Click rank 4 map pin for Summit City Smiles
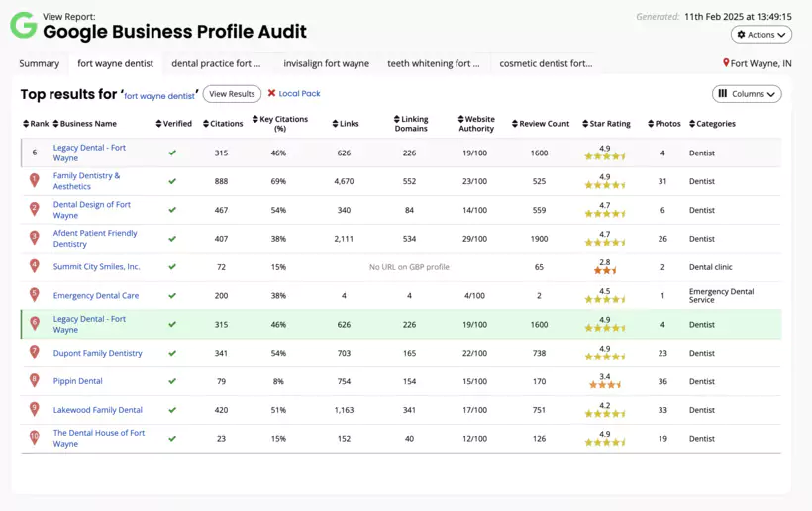The height and width of the screenshot is (511, 812). [35, 266]
